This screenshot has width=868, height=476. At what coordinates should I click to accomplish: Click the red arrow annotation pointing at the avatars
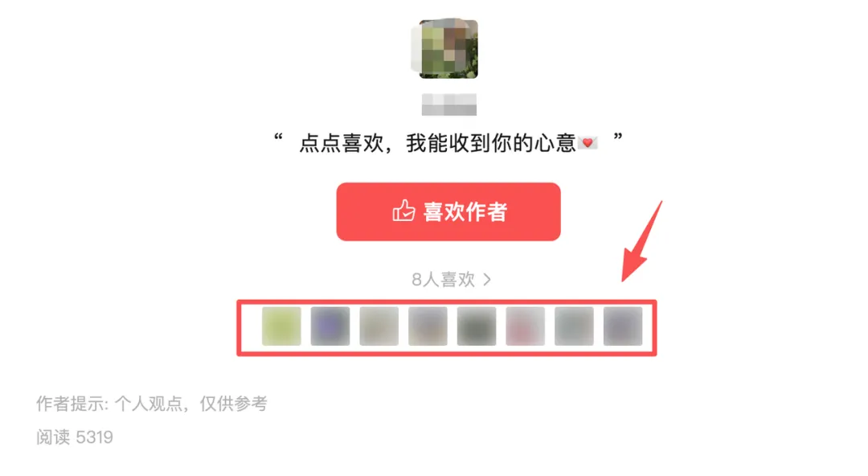pos(641,241)
